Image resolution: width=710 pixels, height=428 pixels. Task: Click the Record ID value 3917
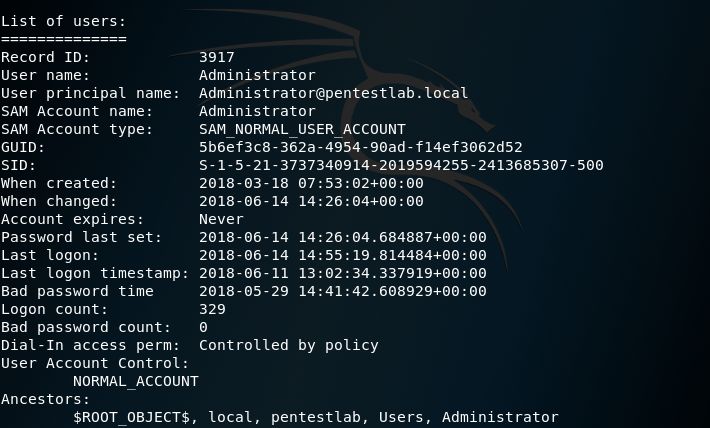[216, 57]
